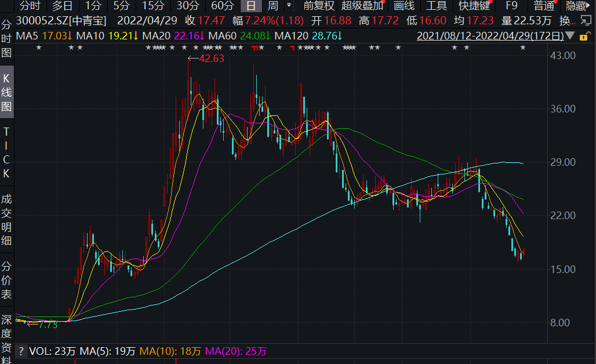Viewport: 596px width, 364px height.
Task: Select the 多日 multi-day tab
Action: click(63, 6)
